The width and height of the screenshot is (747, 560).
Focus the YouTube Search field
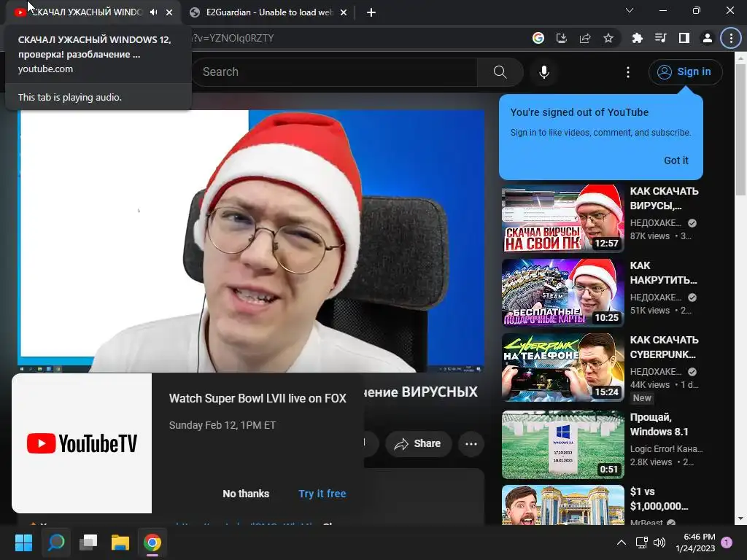pos(333,72)
